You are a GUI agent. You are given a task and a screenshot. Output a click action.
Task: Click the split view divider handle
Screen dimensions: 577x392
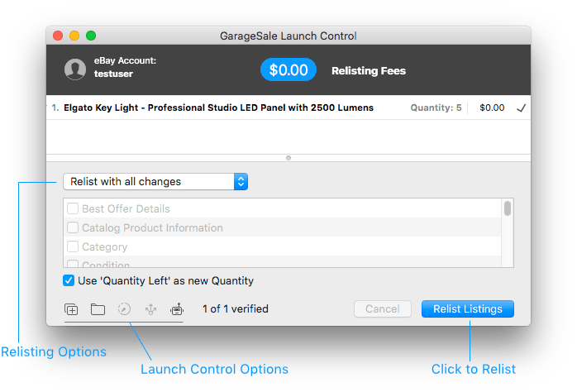click(x=288, y=157)
